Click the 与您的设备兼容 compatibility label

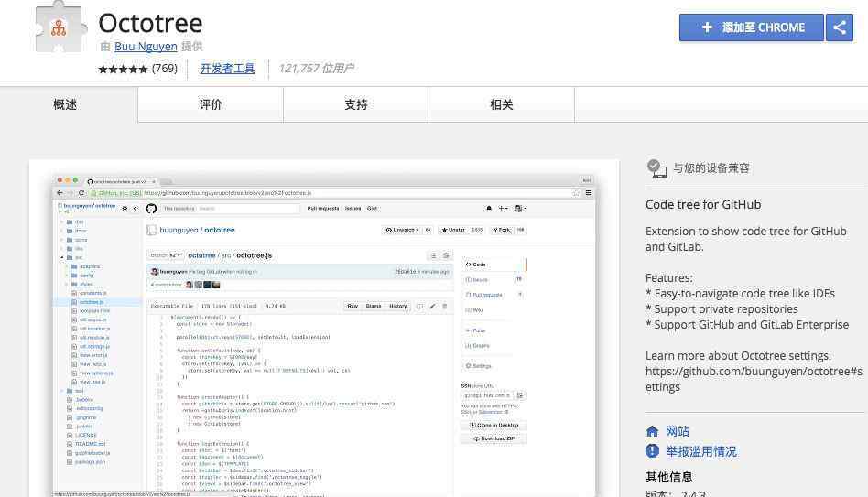click(711, 168)
